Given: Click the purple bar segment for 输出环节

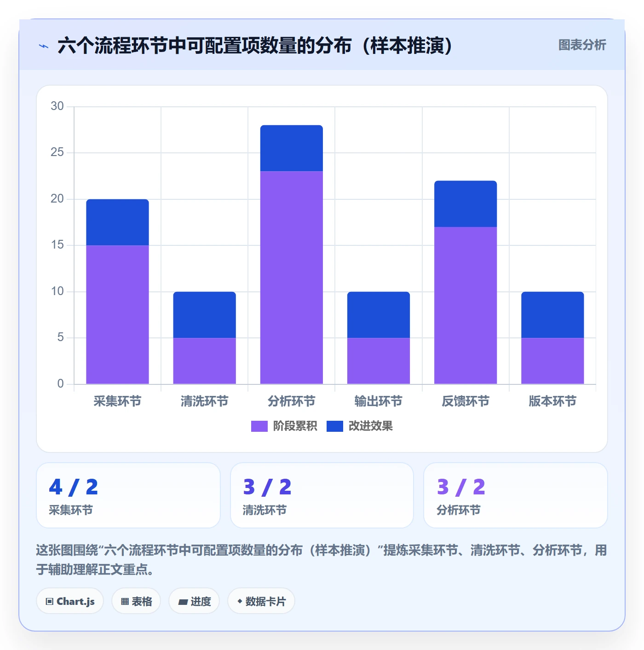Looking at the screenshot, I should pos(379,361).
